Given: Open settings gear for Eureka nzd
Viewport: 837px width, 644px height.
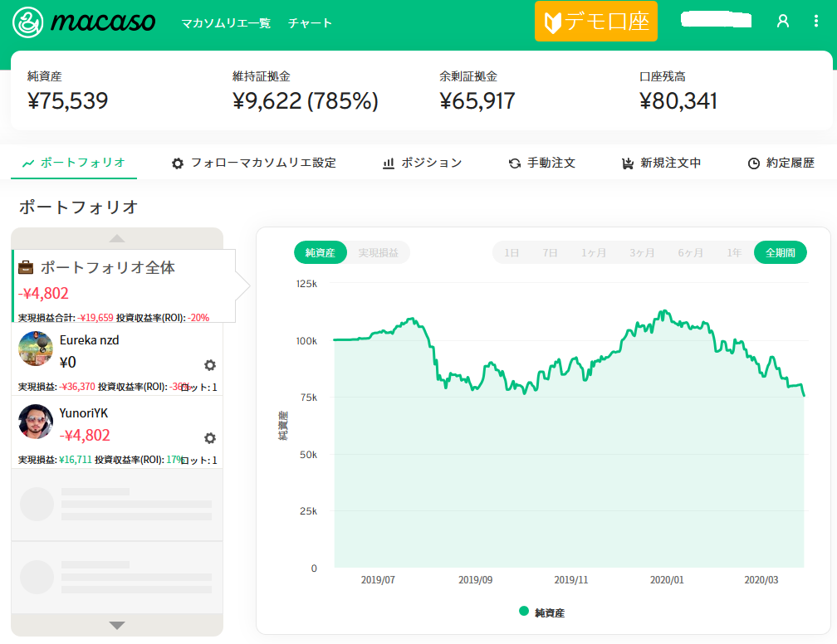Looking at the screenshot, I should pyautogui.click(x=210, y=365).
